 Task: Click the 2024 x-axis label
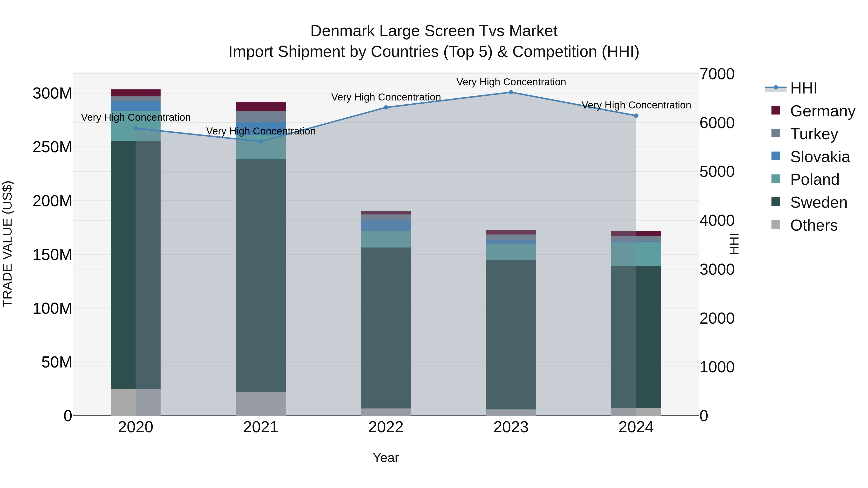(636, 427)
